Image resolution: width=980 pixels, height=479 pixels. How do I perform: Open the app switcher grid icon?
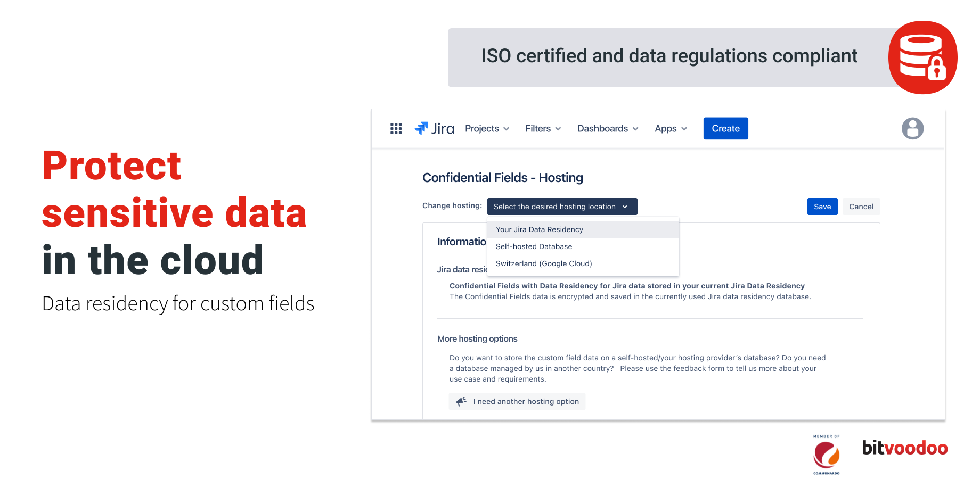point(396,129)
